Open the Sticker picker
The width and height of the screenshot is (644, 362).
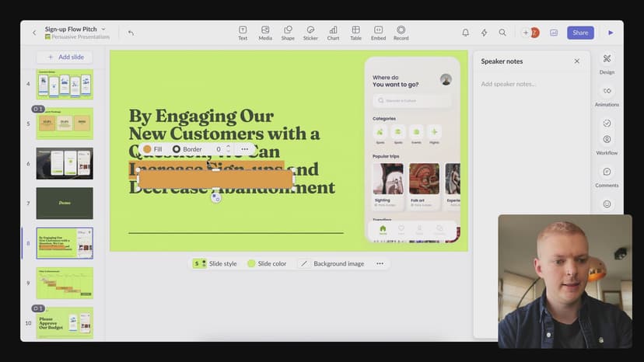310,33
